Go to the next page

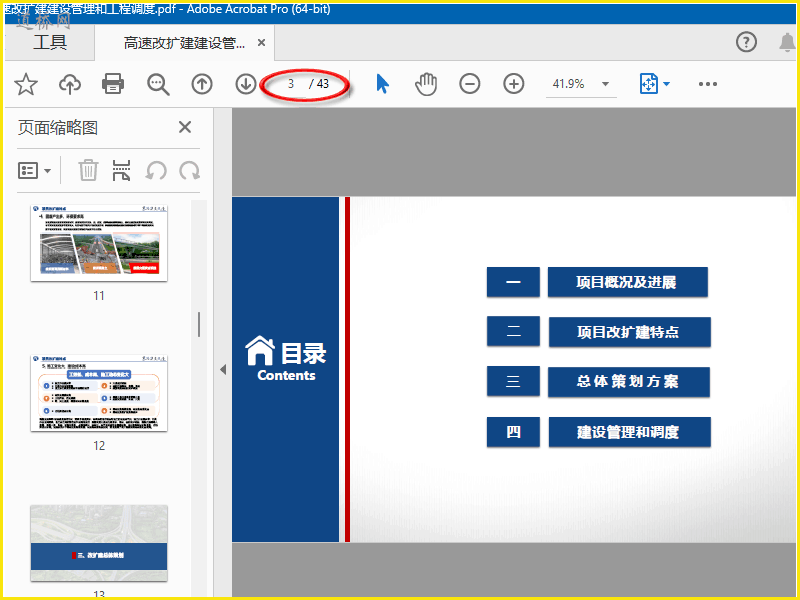(x=246, y=84)
